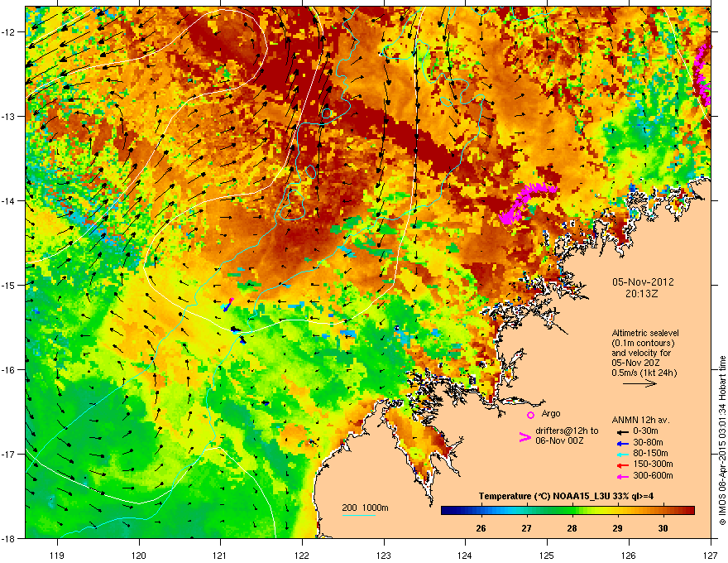The width and height of the screenshot is (728, 563).
Task: Click the longitude axis label 119
Action: point(57,555)
